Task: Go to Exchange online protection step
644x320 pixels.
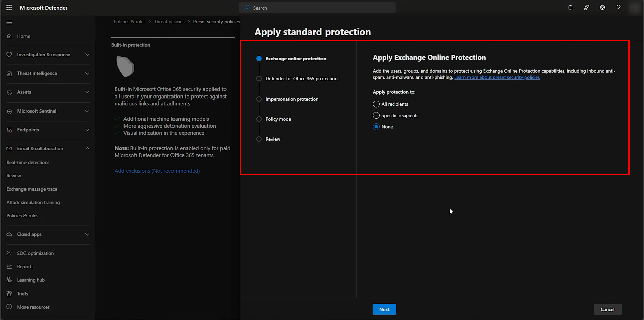Action: tap(296, 59)
